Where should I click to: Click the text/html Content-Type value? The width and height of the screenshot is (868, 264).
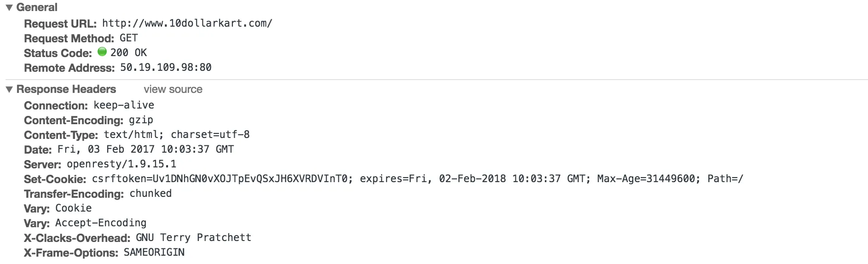tap(133, 135)
